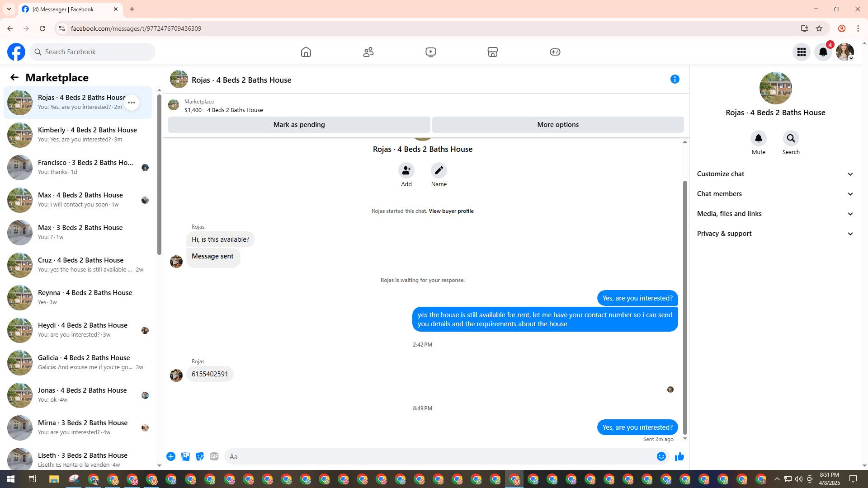This screenshot has height=488, width=868.
Task: Choose a GIF to send
Action: [x=214, y=457]
